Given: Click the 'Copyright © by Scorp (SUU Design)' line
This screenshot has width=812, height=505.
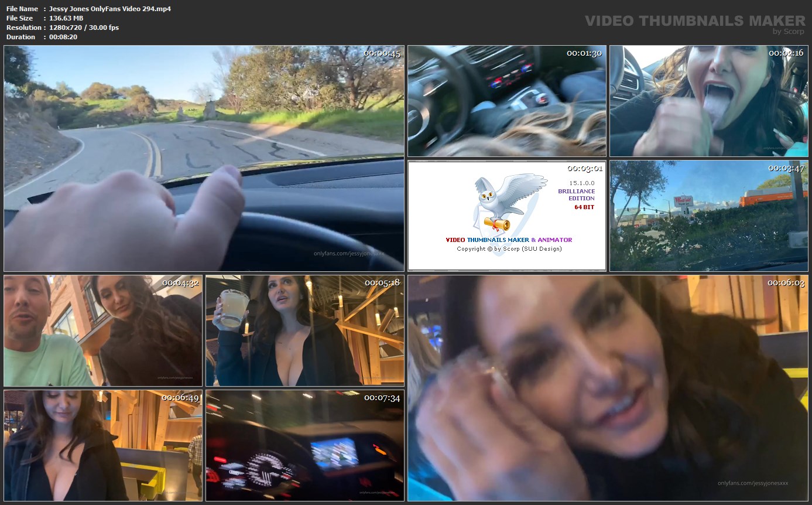Looking at the screenshot, I should tap(509, 249).
